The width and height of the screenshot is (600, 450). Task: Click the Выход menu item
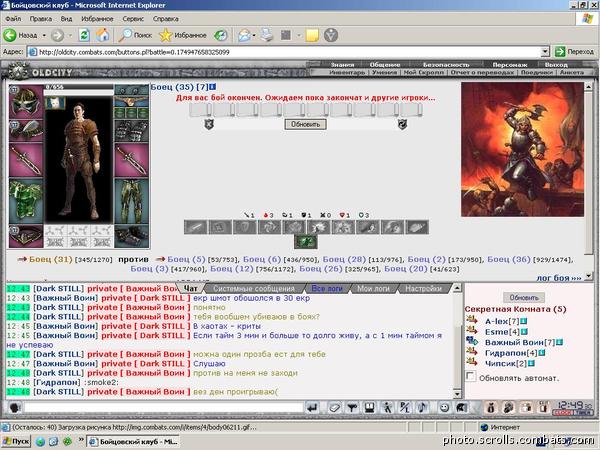click(556, 65)
